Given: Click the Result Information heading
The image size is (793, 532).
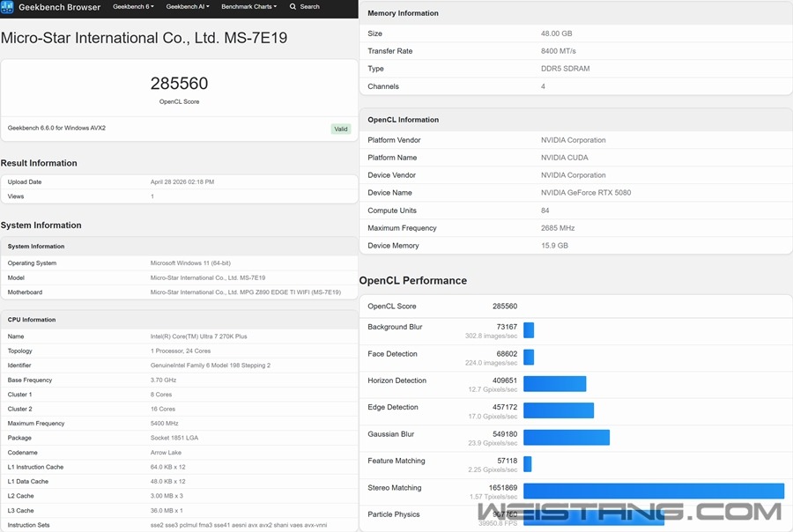Looking at the screenshot, I should point(39,163).
